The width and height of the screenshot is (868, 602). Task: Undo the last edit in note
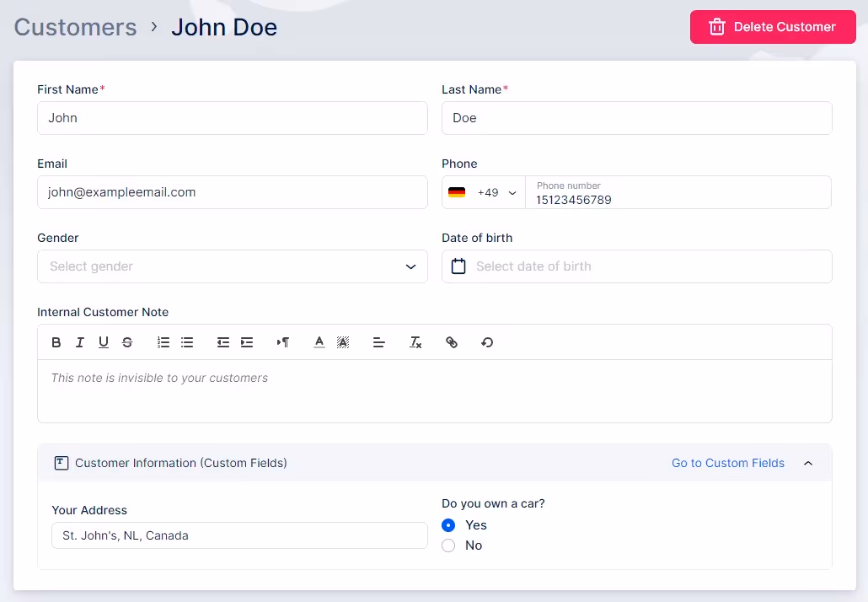click(x=487, y=342)
